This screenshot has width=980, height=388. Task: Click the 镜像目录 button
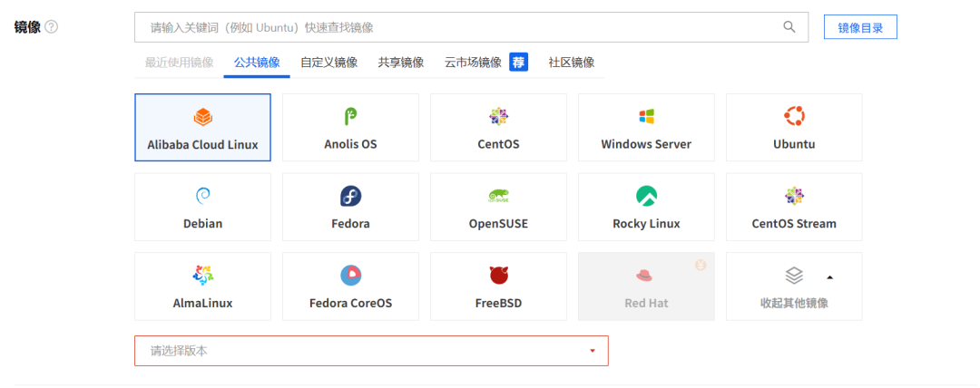860,27
